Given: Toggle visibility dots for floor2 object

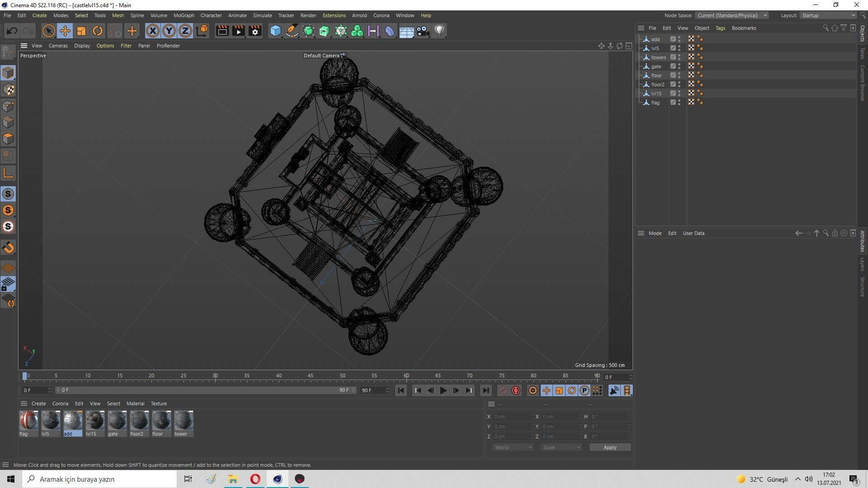Looking at the screenshot, I should (679, 84).
